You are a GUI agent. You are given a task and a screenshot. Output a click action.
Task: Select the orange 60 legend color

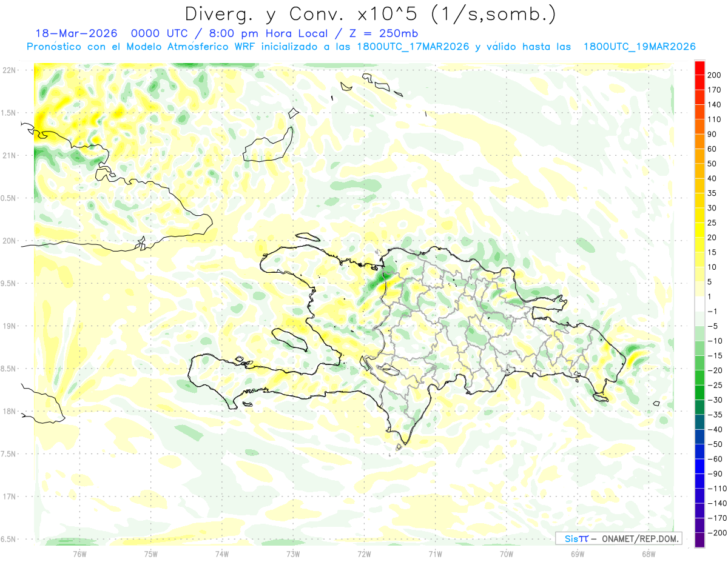(x=699, y=142)
